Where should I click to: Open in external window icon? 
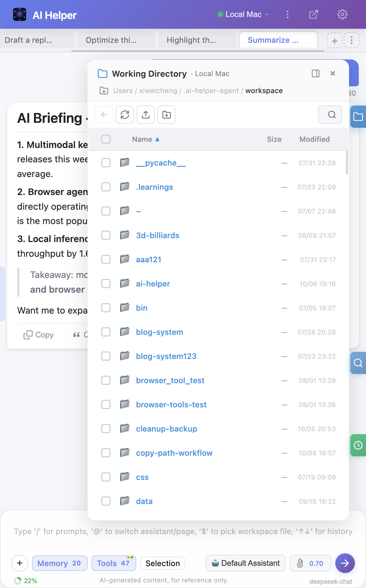[x=314, y=14]
